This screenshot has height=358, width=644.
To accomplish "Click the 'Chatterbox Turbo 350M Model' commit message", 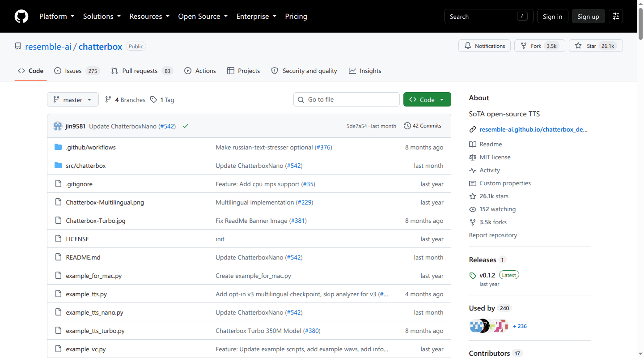I will 258,331.
